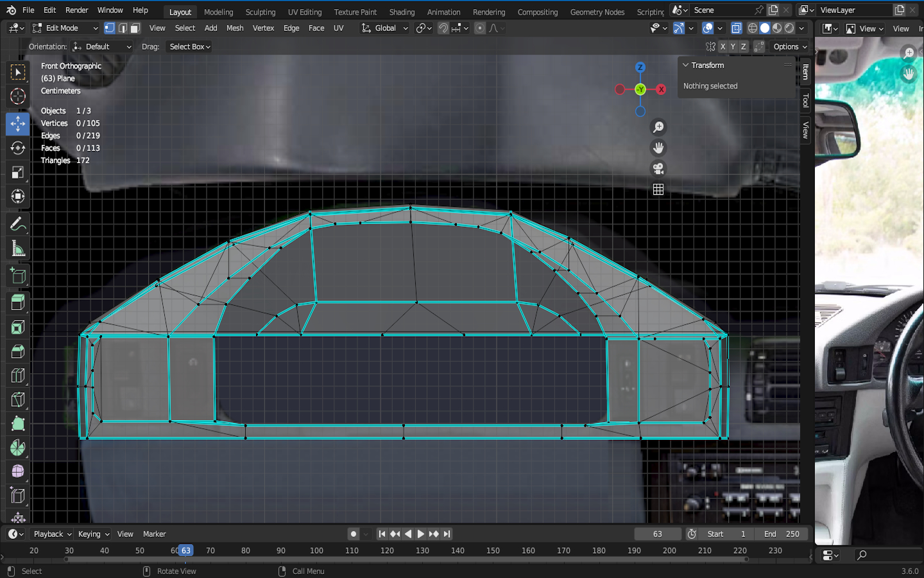The width and height of the screenshot is (924, 578).
Task: Click the current frame number field
Action: (x=658, y=534)
